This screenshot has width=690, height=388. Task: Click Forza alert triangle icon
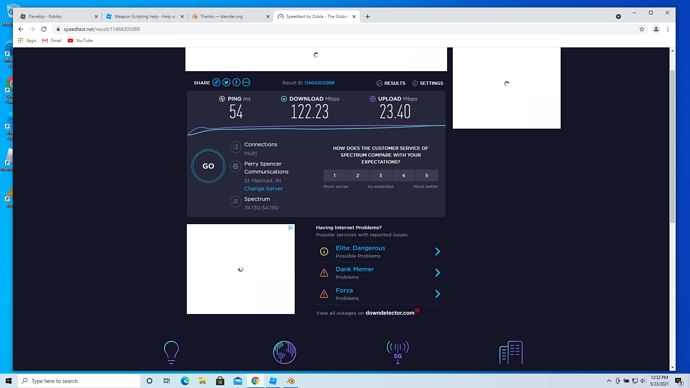pos(324,294)
